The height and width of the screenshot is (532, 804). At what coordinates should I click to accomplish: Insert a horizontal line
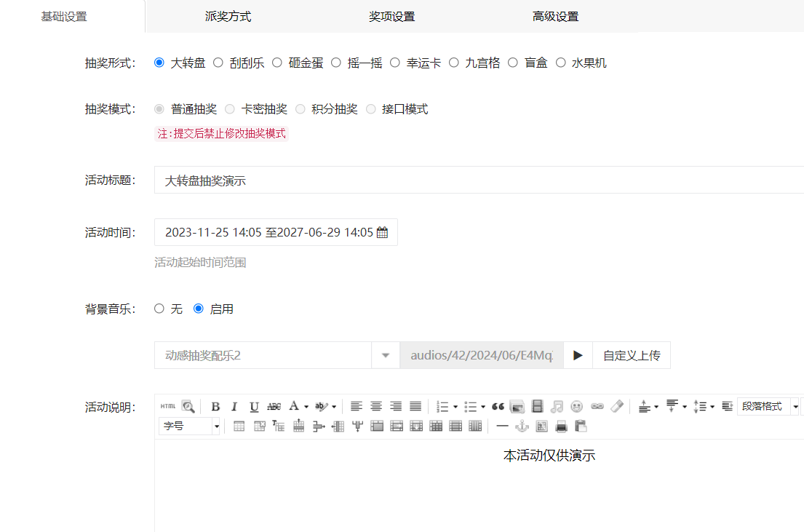(503, 426)
